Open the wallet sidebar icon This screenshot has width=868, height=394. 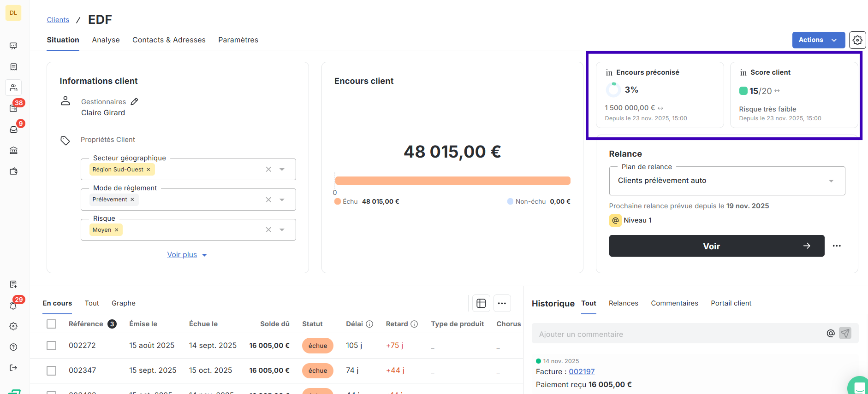13,171
